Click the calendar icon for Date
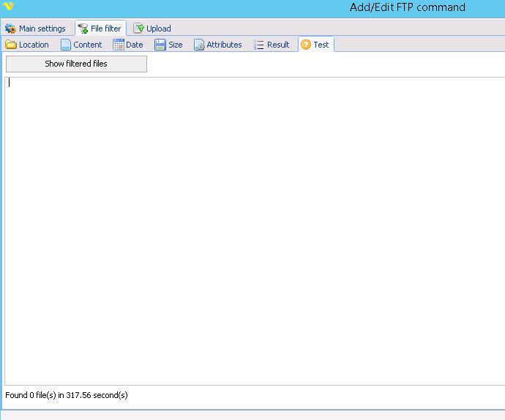The height and width of the screenshot is (420, 505). (118, 45)
